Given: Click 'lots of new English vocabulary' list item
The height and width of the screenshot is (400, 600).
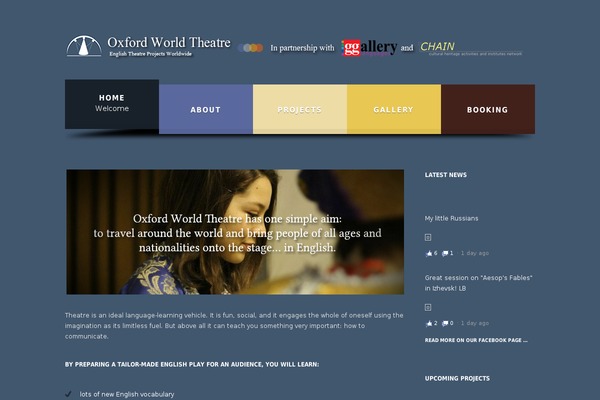Looking at the screenshot, I should 127,394.
